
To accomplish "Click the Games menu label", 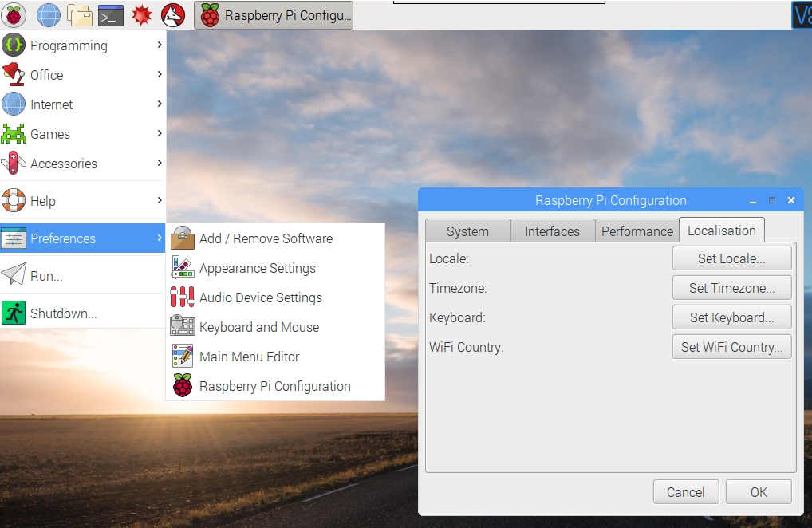I will coord(49,134).
